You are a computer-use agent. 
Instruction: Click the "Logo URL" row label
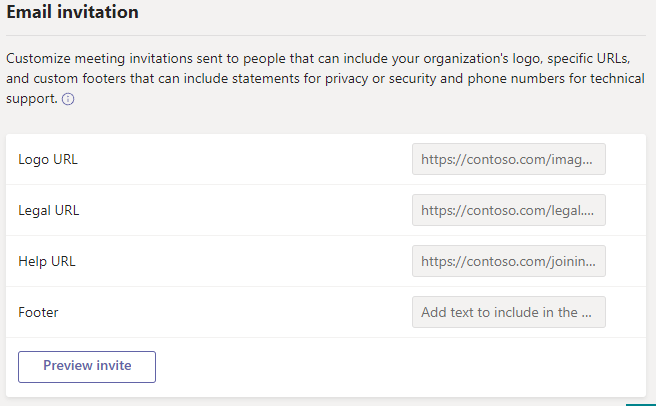48,159
